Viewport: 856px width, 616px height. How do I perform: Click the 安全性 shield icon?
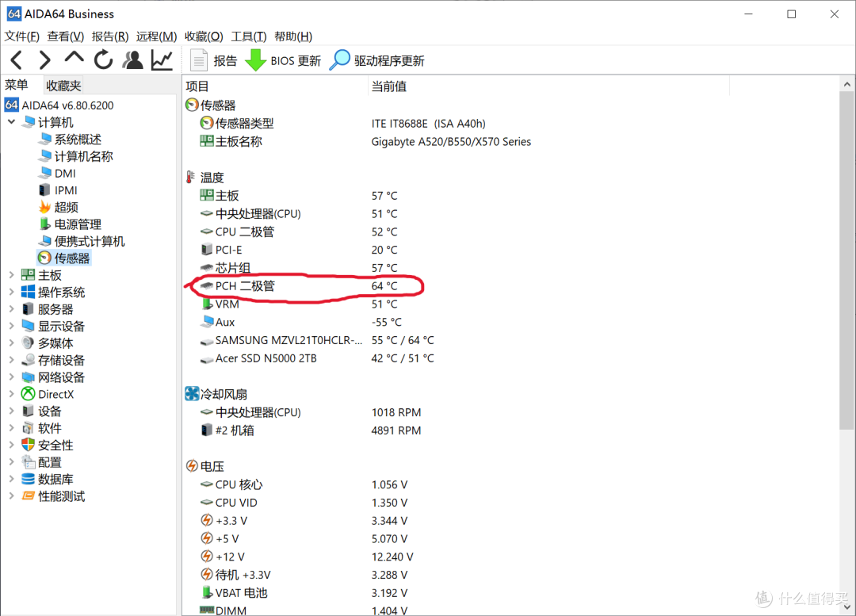(x=28, y=445)
